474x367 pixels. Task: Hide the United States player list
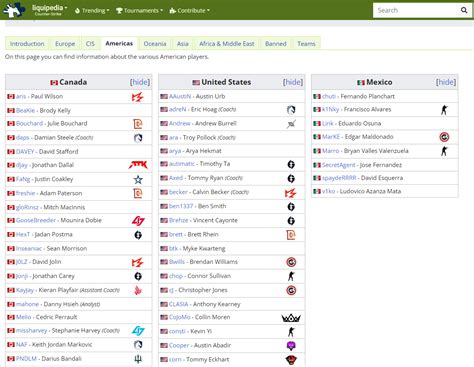tap(293, 82)
